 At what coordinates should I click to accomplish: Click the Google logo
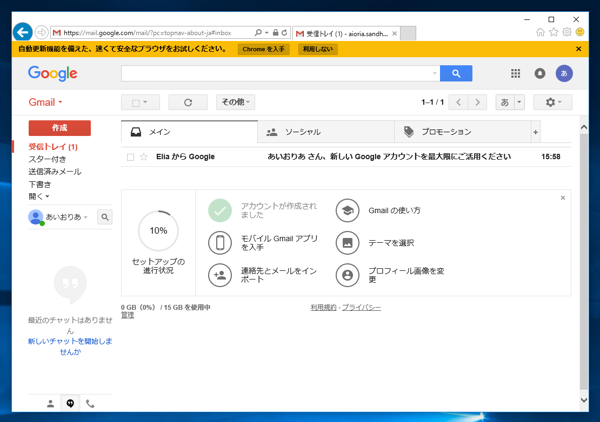click(53, 73)
